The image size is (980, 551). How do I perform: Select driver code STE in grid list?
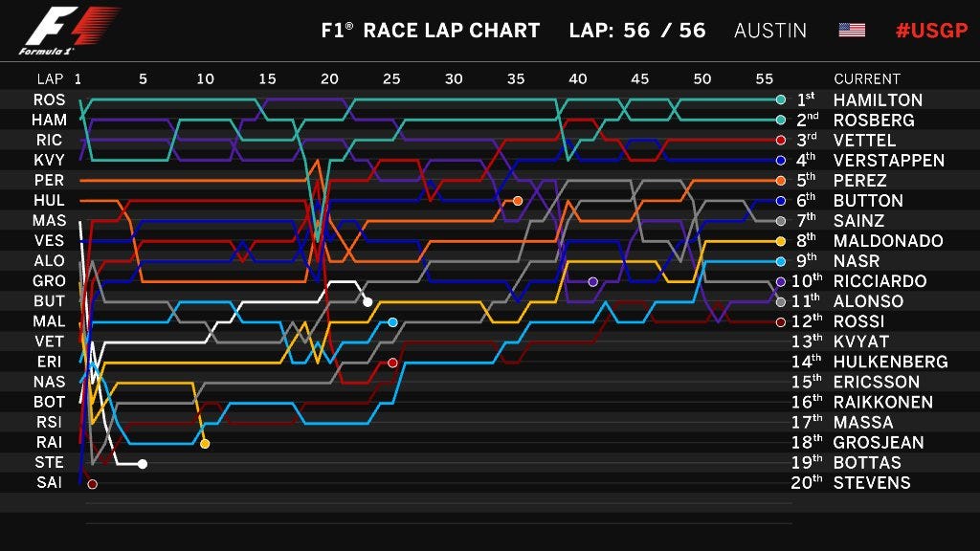(x=50, y=462)
